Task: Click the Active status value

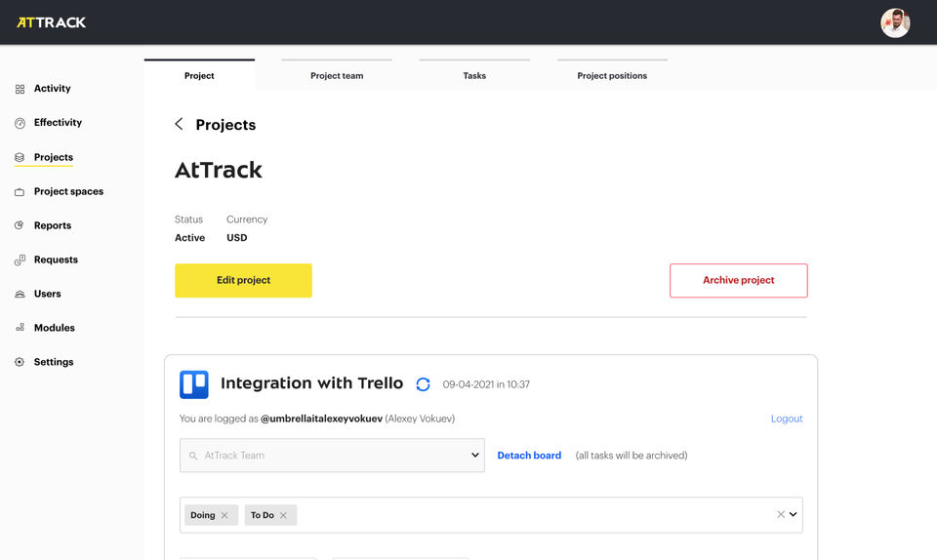Action: pos(189,238)
